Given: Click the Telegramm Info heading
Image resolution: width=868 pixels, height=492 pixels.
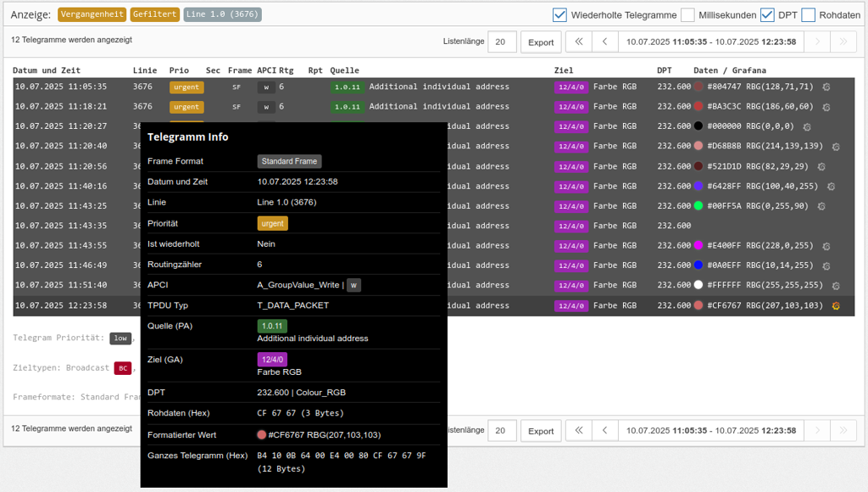Looking at the screenshot, I should tap(187, 137).
